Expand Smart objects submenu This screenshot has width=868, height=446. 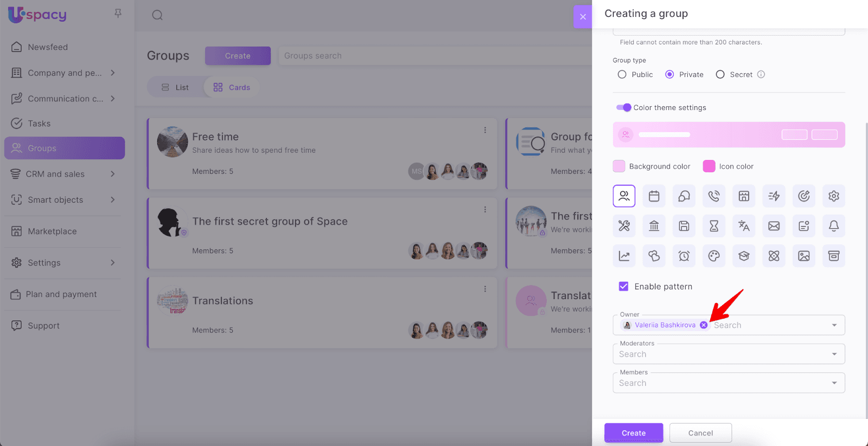click(113, 199)
